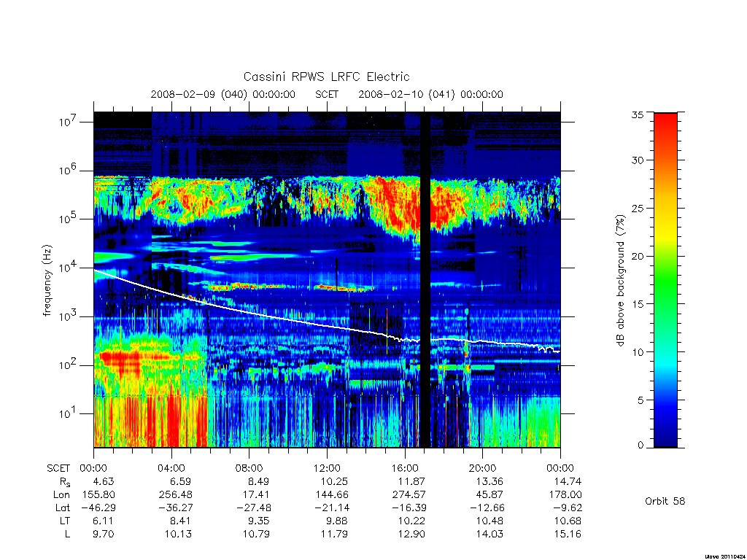747x560 pixels.
Task: Click the 'SCET' label in the top header
Action: coord(327,94)
